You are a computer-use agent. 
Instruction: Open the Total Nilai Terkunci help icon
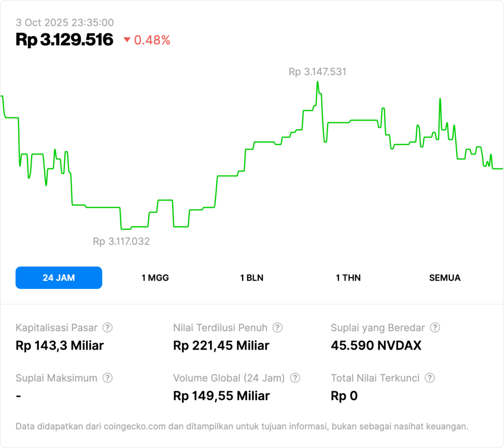430,378
